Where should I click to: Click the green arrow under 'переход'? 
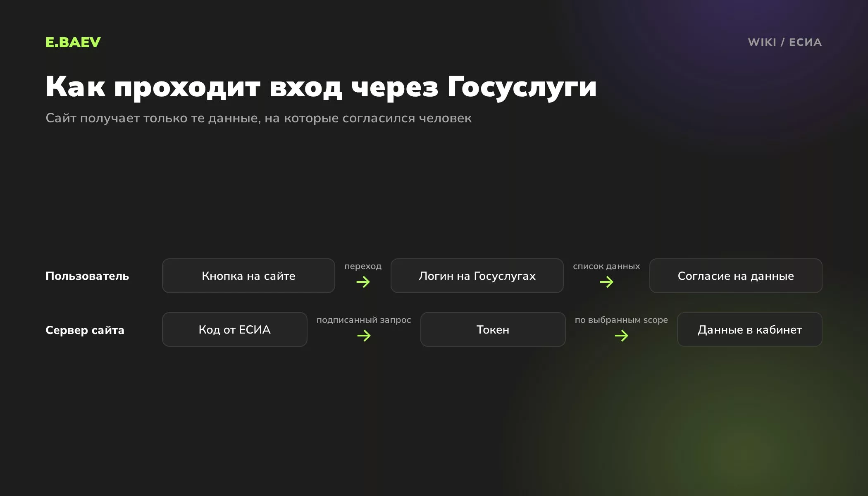click(363, 282)
